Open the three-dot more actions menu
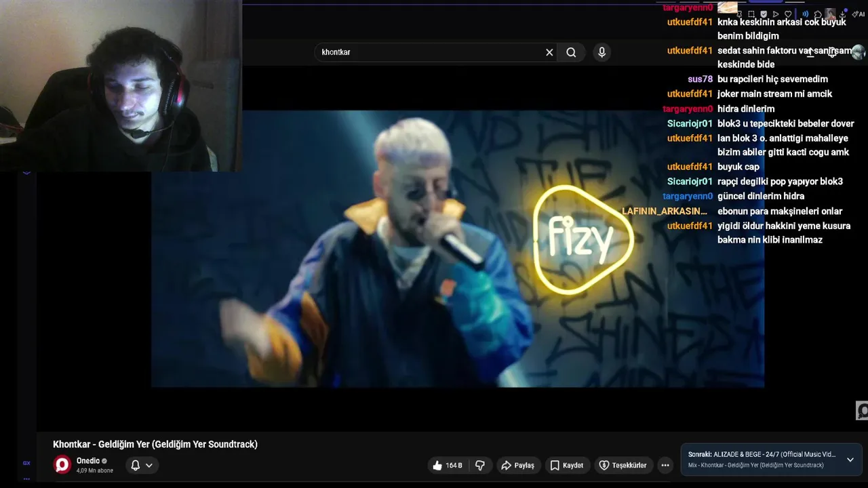This screenshot has height=488, width=868. tap(665, 465)
